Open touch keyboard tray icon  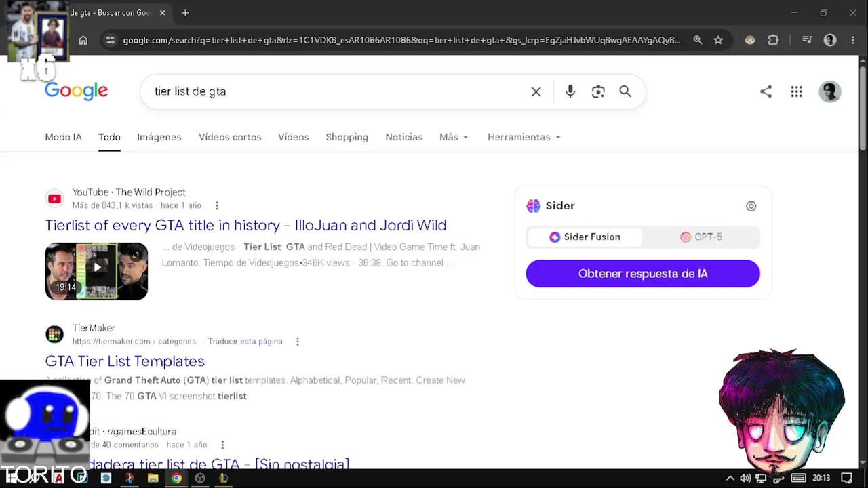pos(798,478)
